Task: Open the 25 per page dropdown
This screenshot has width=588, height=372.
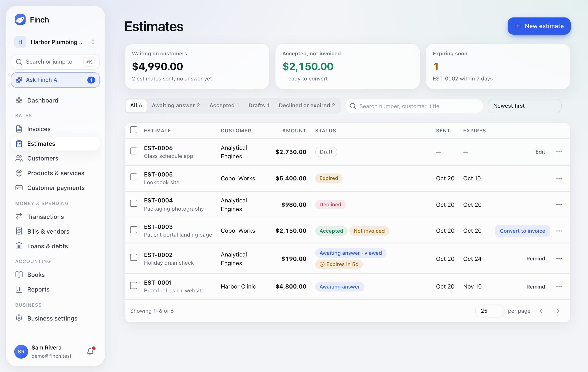Action: [x=489, y=311]
